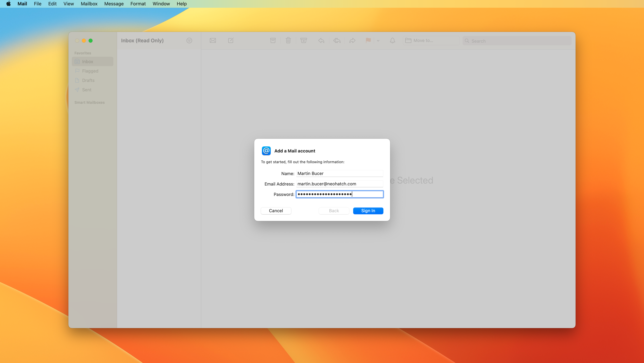Open the Help menu
The width and height of the screenshot is (644, 363).
click(182, 4)
